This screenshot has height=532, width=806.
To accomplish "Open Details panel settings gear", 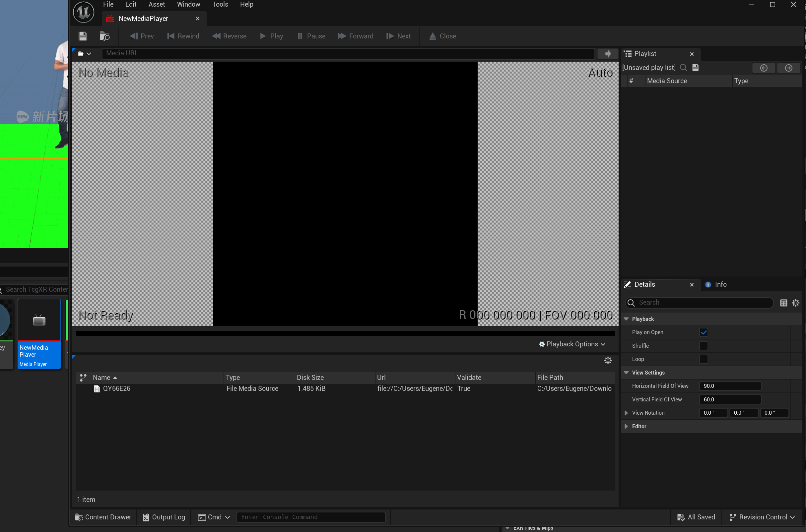I will [795, 303].
